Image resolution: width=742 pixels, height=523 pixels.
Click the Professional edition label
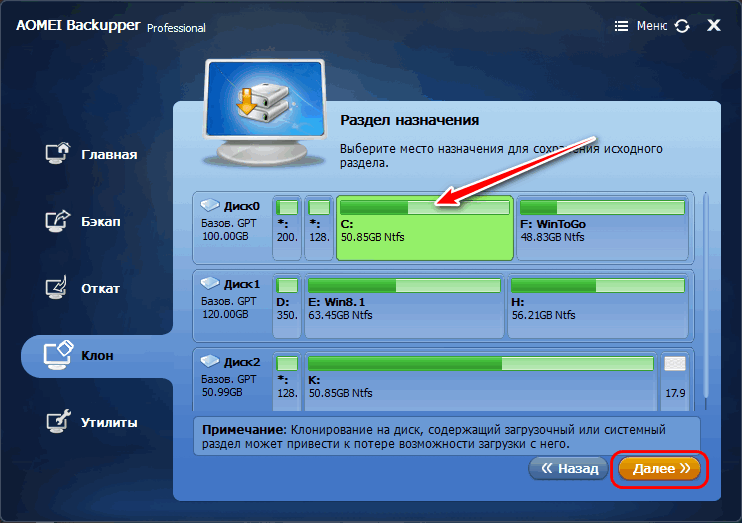click(176, 28)
